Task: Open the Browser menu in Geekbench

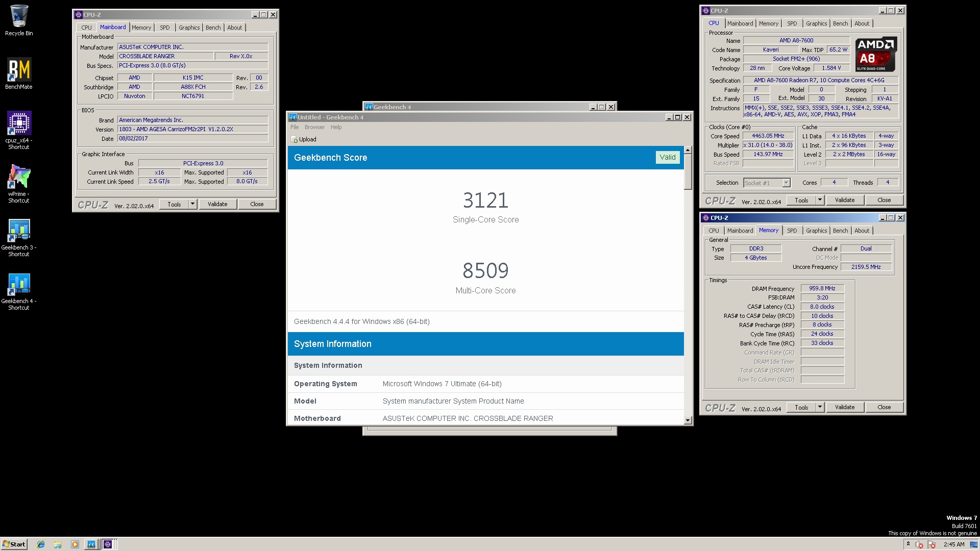Action: [x=314, y=127]
